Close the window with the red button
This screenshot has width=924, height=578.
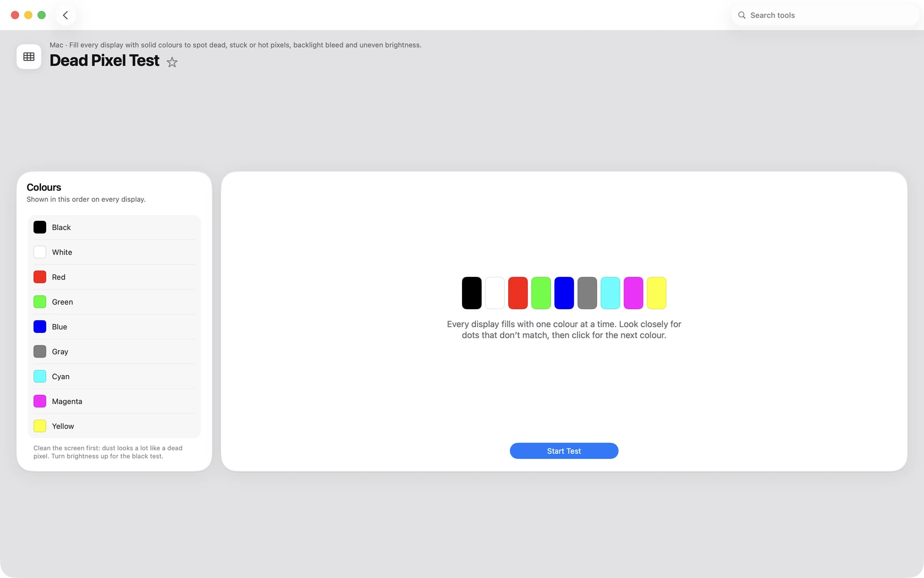coord(15,15)
